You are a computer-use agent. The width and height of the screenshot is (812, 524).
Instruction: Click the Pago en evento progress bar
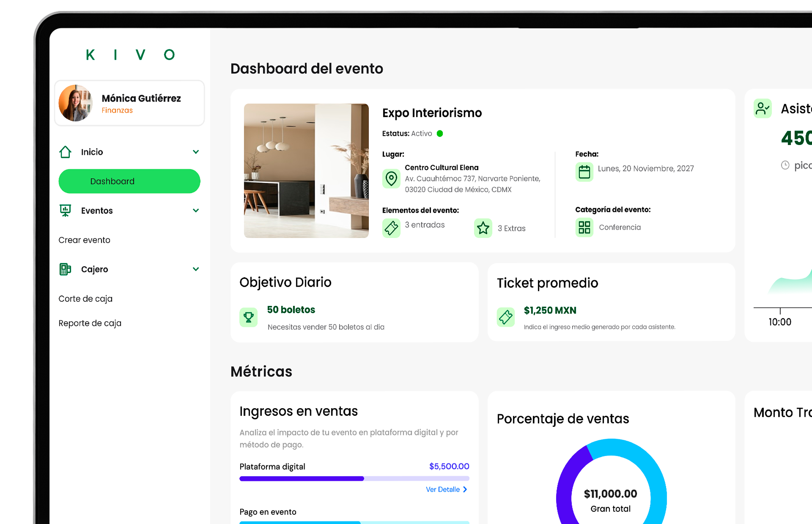(x=354, y=522)
